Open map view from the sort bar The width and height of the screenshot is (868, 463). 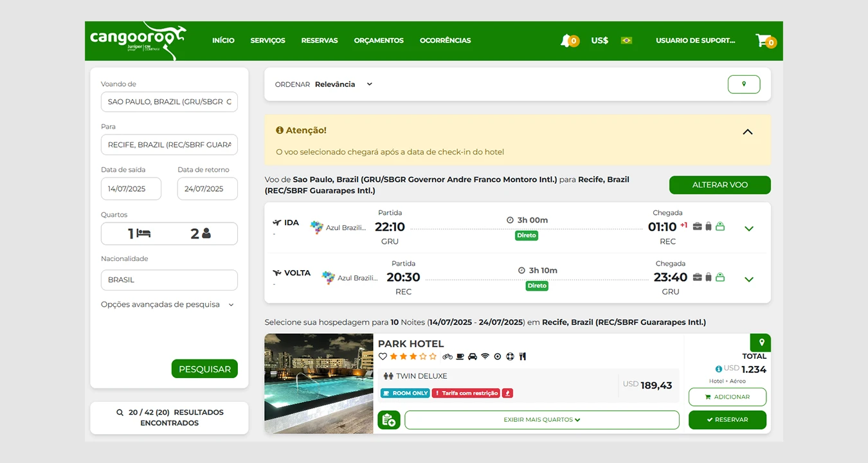click(743, 84)
